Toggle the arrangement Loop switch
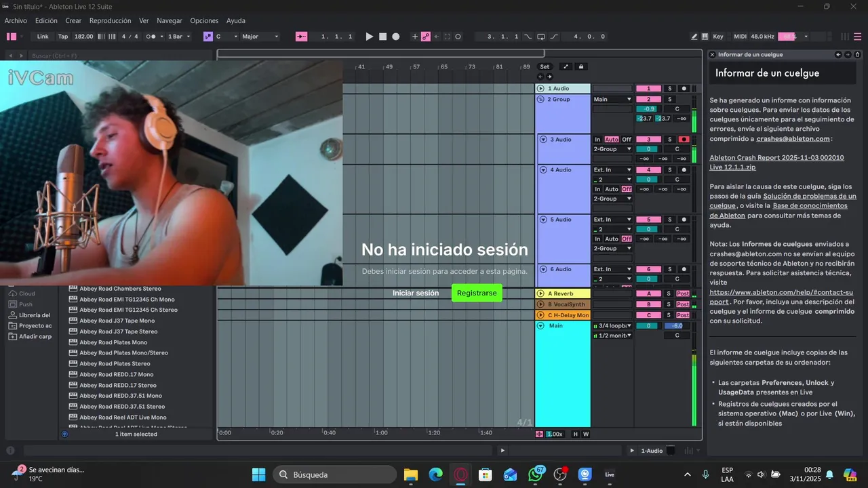The image size is (868, 488). [x=541, y=37]
